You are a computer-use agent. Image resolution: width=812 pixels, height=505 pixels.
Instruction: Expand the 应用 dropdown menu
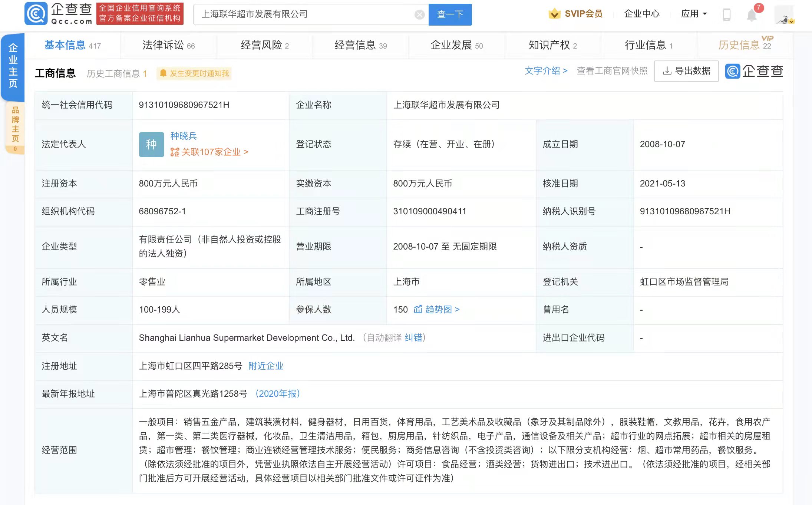click(694, 14)
